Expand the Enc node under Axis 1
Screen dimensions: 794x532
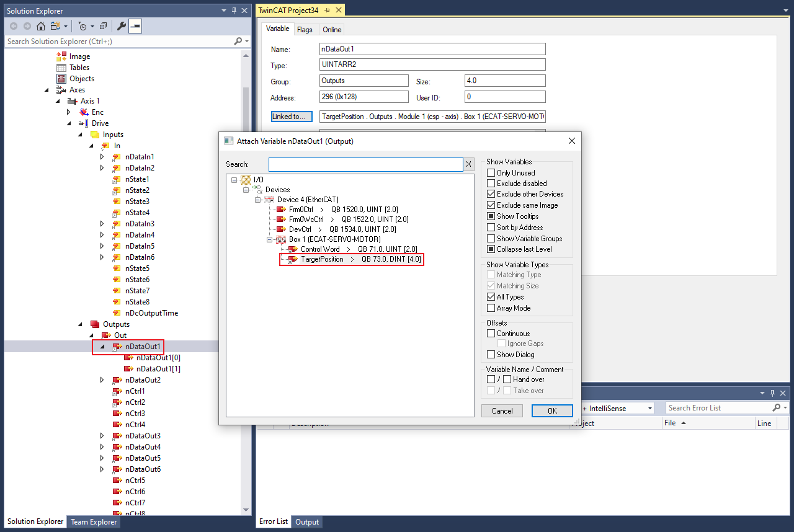click(69, 112)
